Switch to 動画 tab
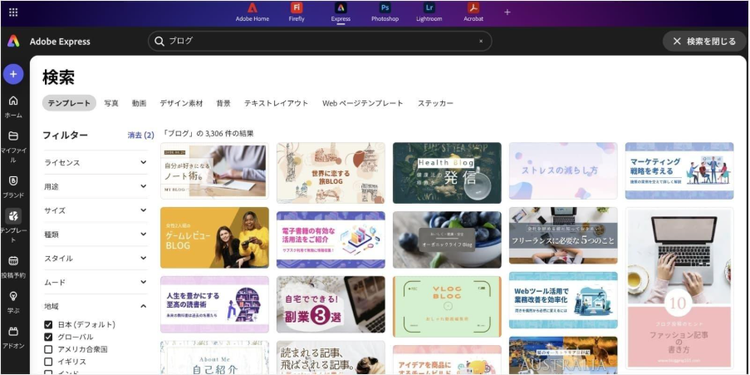This screenshot has width=750, height=375. (139, 103)
